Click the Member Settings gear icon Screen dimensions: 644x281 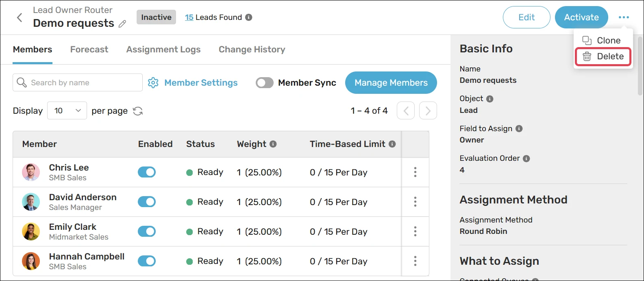[x=153, y=83]
